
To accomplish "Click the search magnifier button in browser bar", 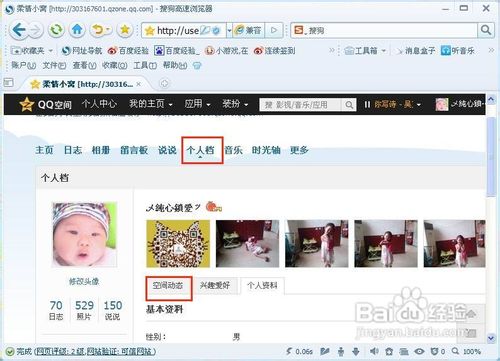I will point(486,30).
